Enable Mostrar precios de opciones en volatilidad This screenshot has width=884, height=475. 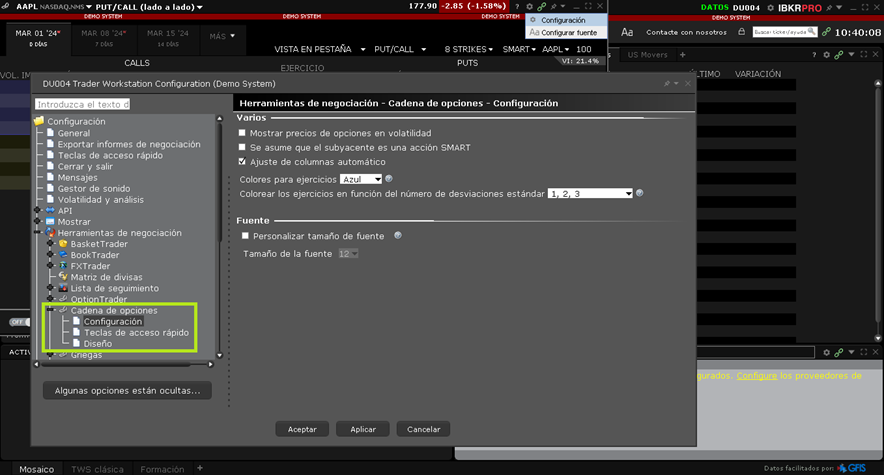point(242,133)
